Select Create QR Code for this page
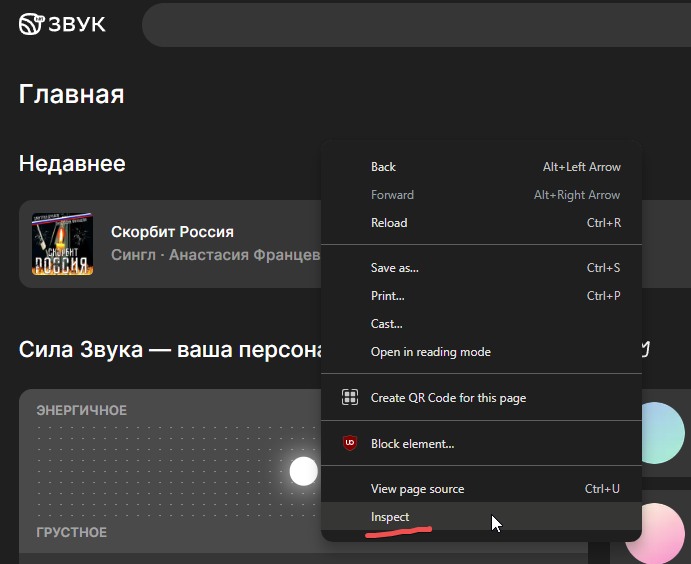691x564 pixels. (481, 398)
